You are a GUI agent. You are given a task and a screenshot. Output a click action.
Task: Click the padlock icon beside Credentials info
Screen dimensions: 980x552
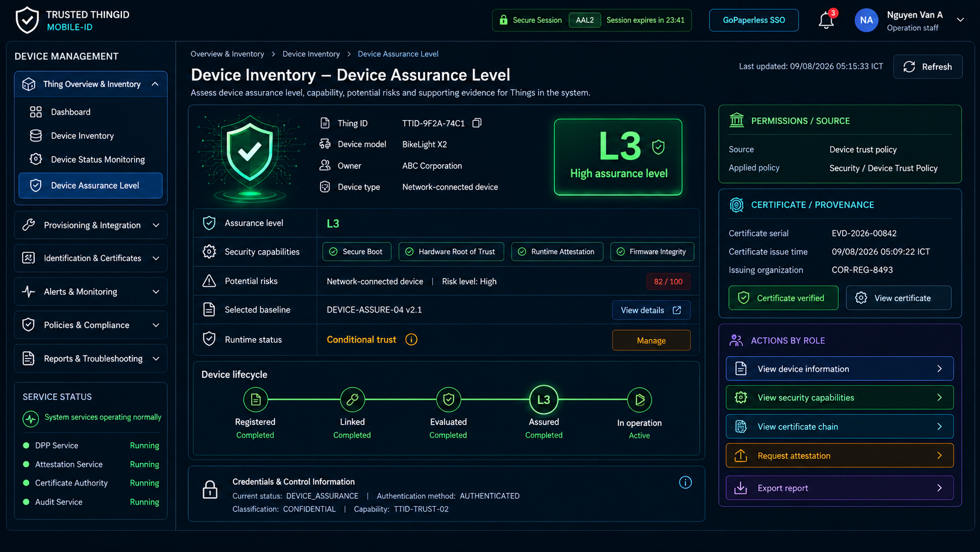click(210, 489)
